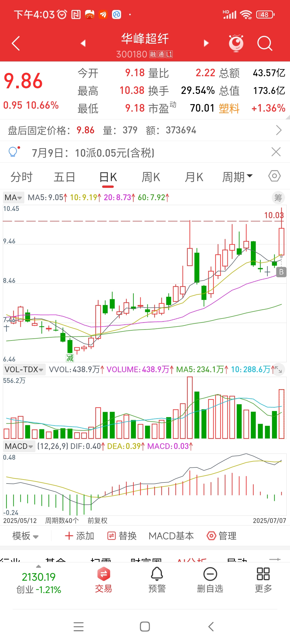Open the search magnifier icon
Screen dimensions: 290x644
(265, 43)
